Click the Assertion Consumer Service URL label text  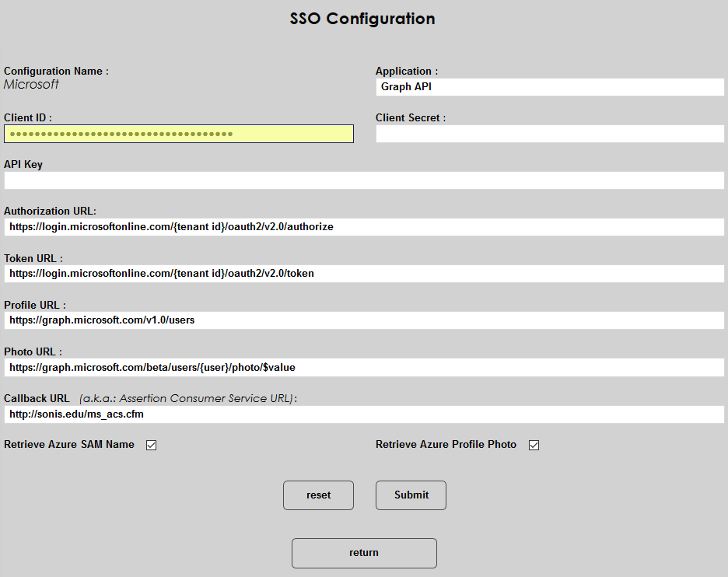[x=188, y=398]
